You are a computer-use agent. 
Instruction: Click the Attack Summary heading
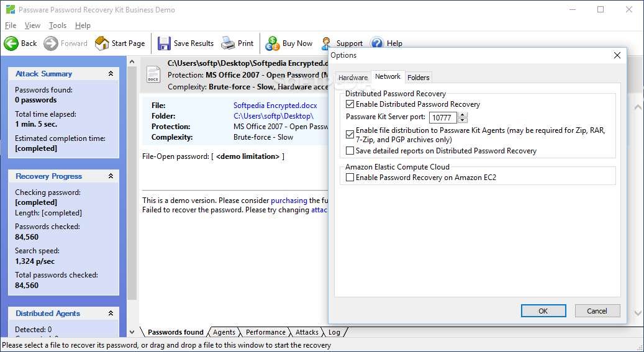pyautogui.click(x=43, y=73)
